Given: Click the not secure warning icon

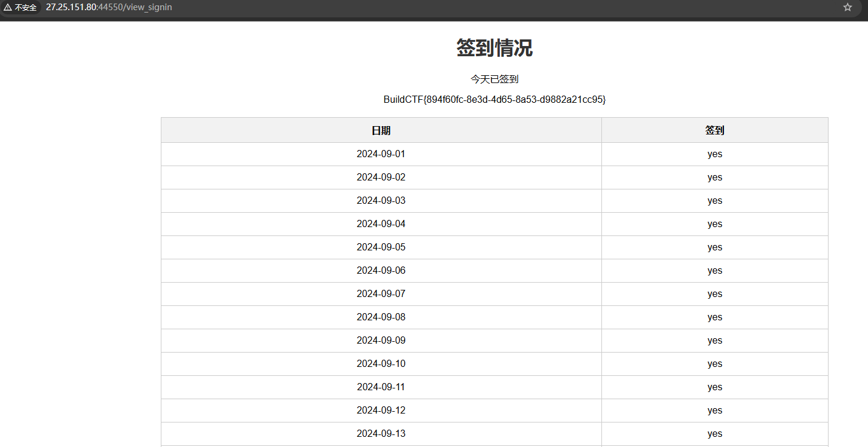Looking at the screenshot, I should coord(8,8).
